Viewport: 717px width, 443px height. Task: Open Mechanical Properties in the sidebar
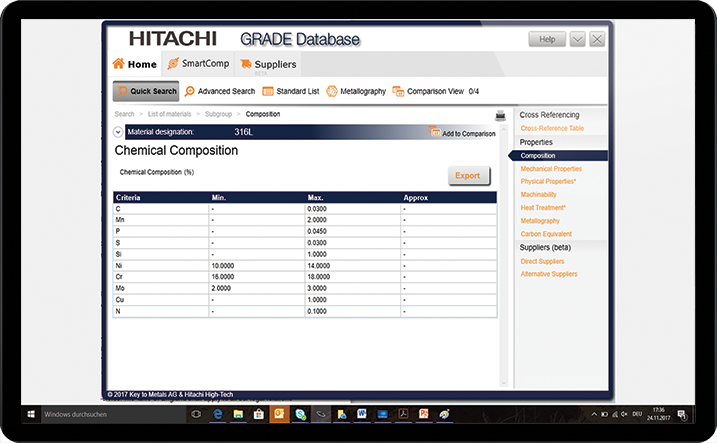coord(551,169)
